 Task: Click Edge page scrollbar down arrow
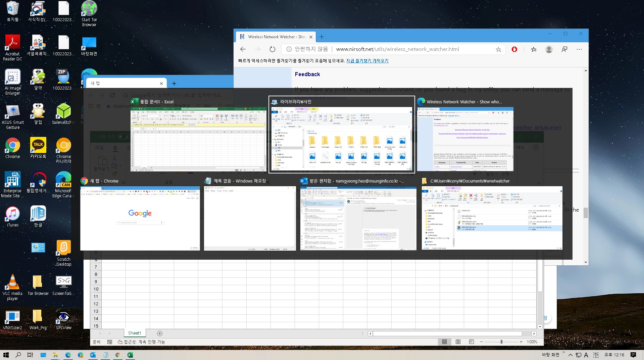click(x=586, y=262)
